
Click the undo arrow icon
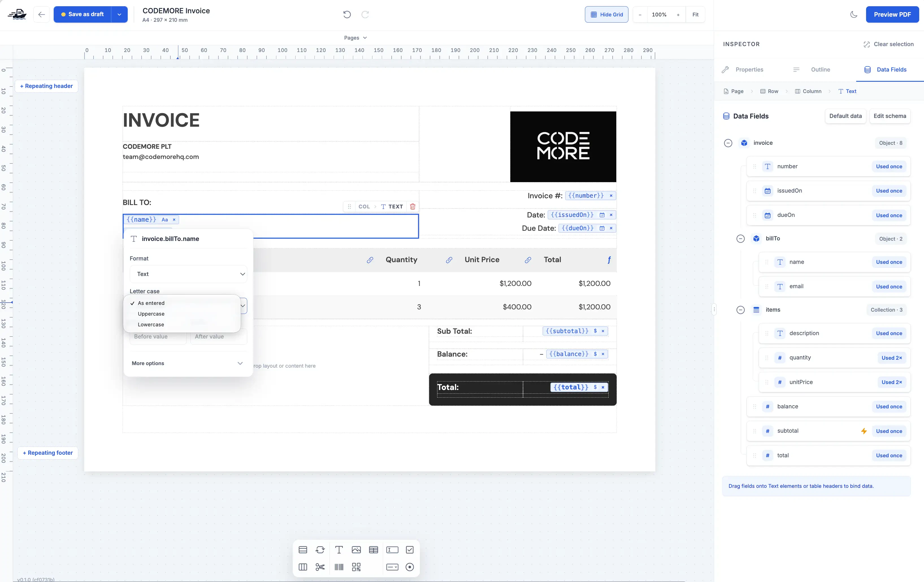pyautogui.click(x=347, y=14)
